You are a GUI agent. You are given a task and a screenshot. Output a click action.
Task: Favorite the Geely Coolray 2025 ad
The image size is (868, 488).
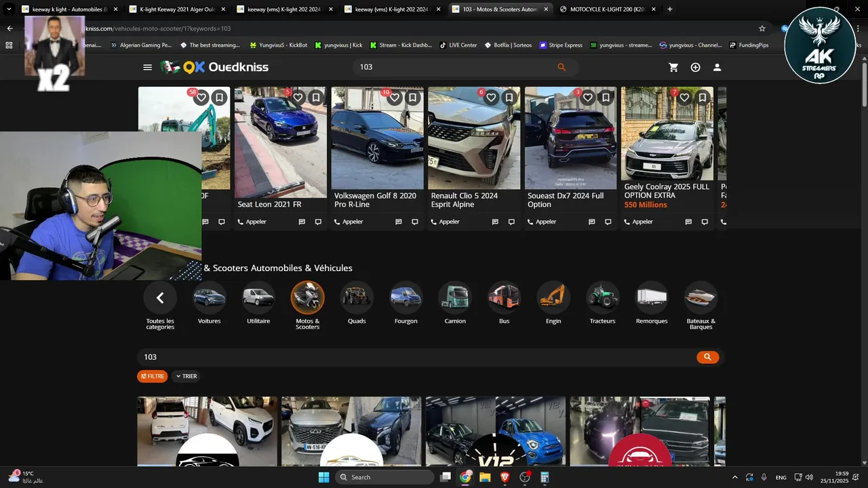[x=684, y=98]
